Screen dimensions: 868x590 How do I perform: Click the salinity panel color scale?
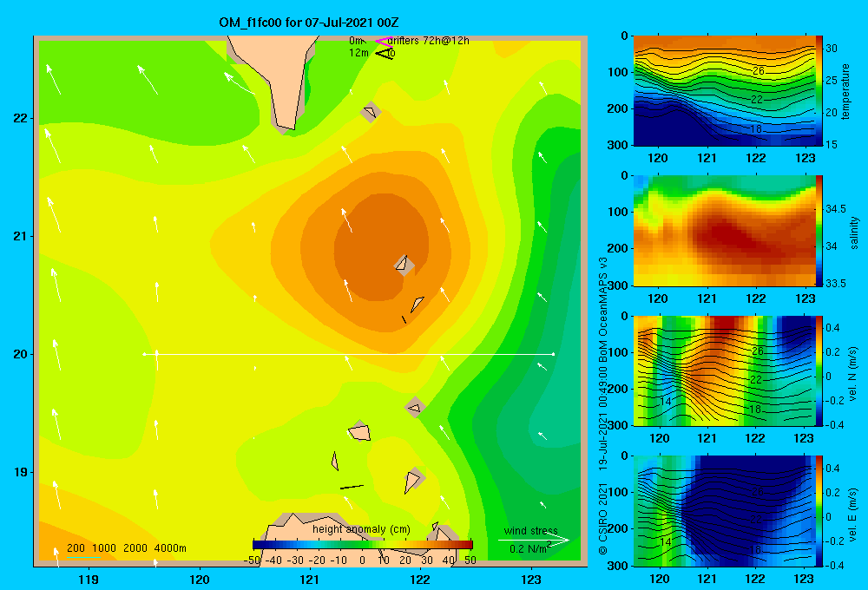point(819,231)
